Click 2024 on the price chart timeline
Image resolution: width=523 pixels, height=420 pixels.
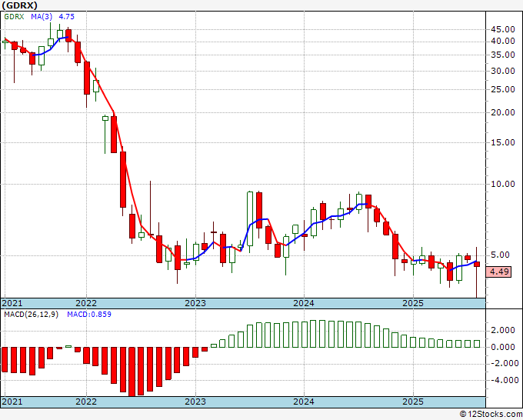click(304, 303)
